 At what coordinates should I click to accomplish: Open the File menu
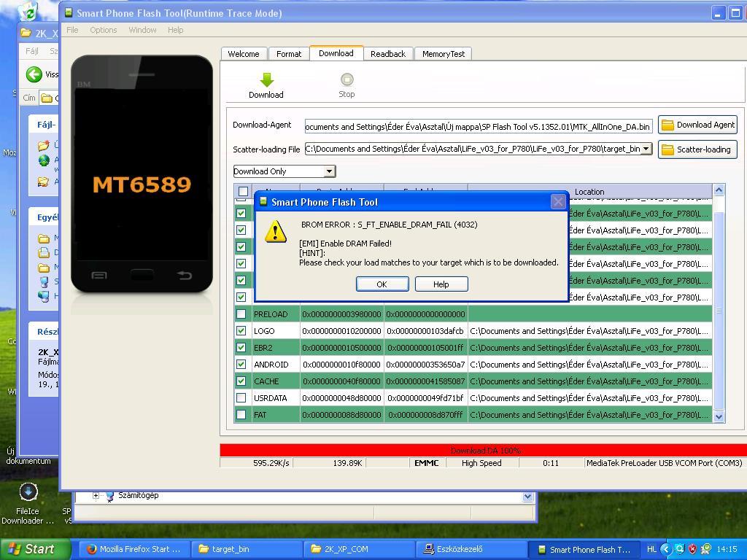coord(72,29)
